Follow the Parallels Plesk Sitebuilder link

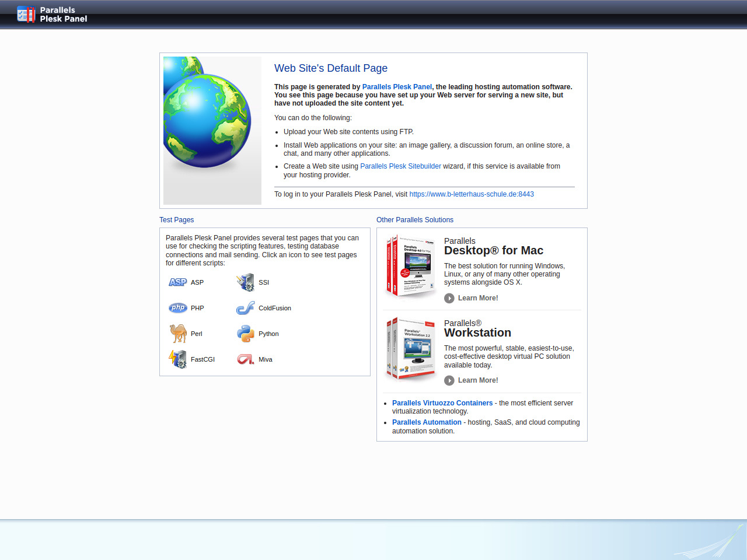coord(400,166)
